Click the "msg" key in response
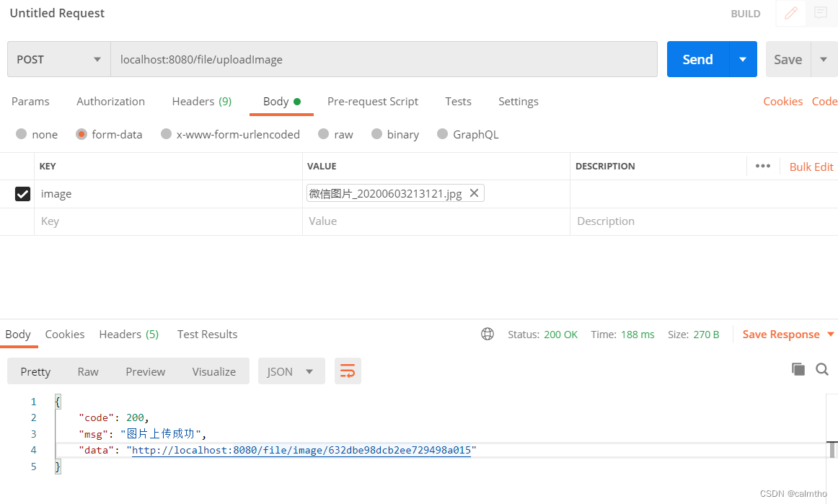Screen dimensions: 838x504 (x=94, y=434)
